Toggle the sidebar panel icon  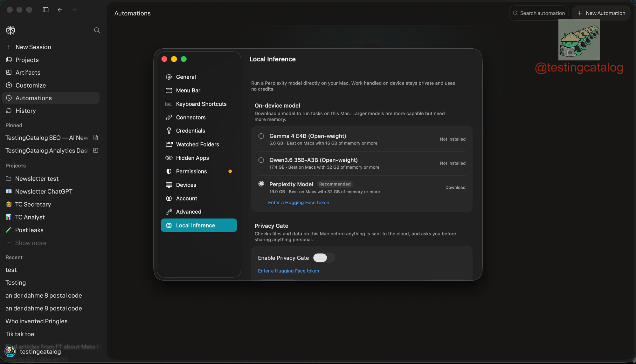point(45,10)
